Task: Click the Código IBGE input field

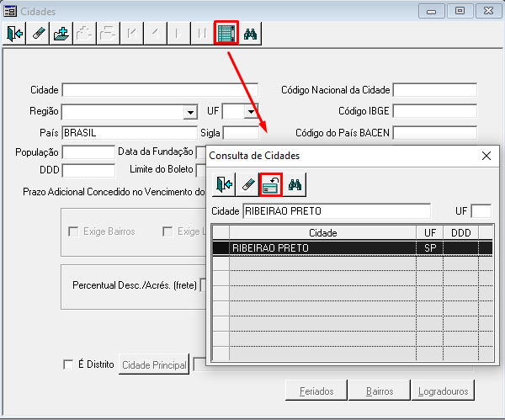Action: 435,111
